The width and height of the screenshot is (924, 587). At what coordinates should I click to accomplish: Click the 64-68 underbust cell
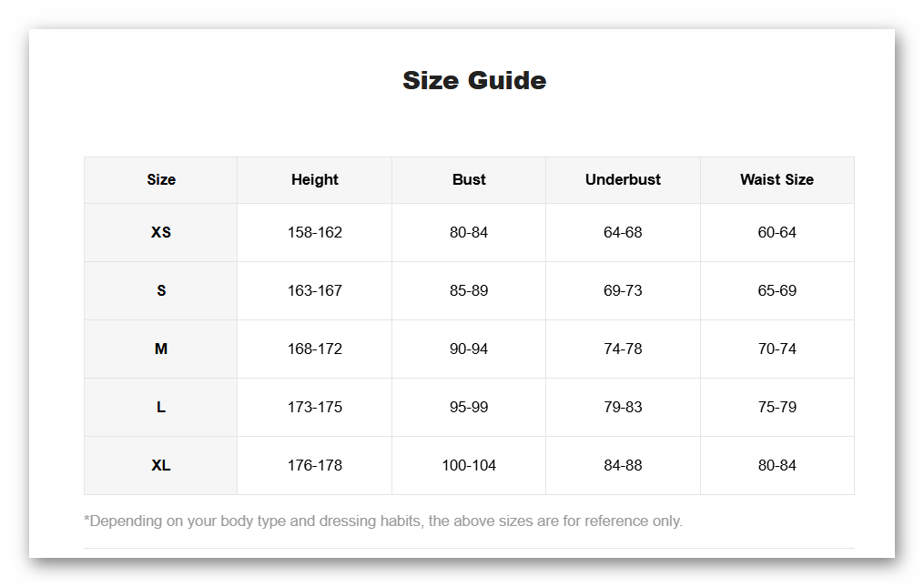coord(623,232)
